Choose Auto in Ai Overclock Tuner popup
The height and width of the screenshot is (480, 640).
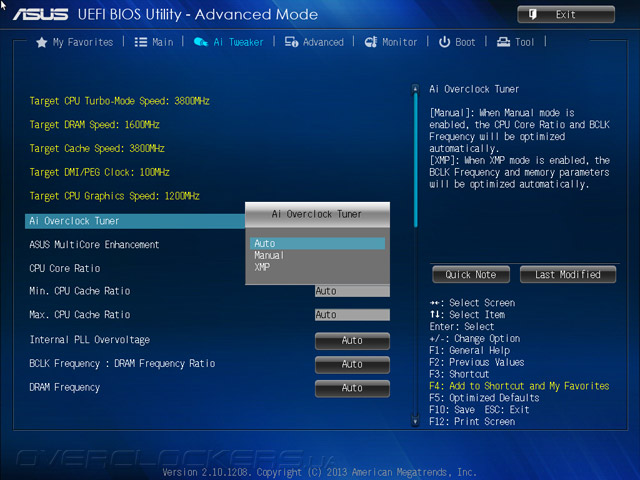click(x=317, y=243)
